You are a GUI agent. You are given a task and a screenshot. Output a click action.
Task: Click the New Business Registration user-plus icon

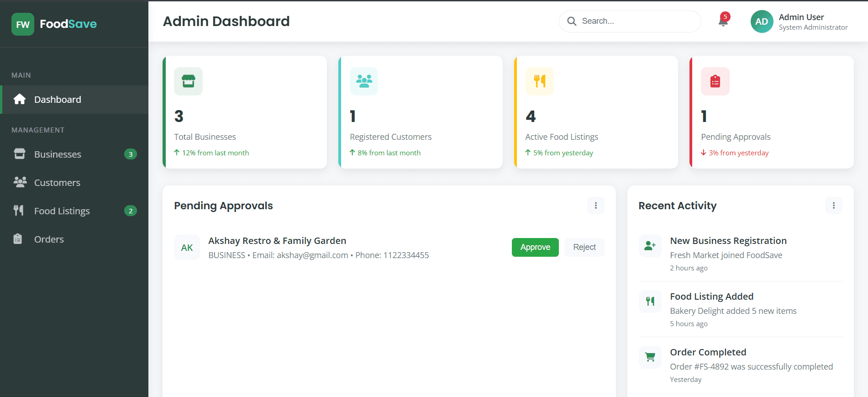click(x=650, y=246)
